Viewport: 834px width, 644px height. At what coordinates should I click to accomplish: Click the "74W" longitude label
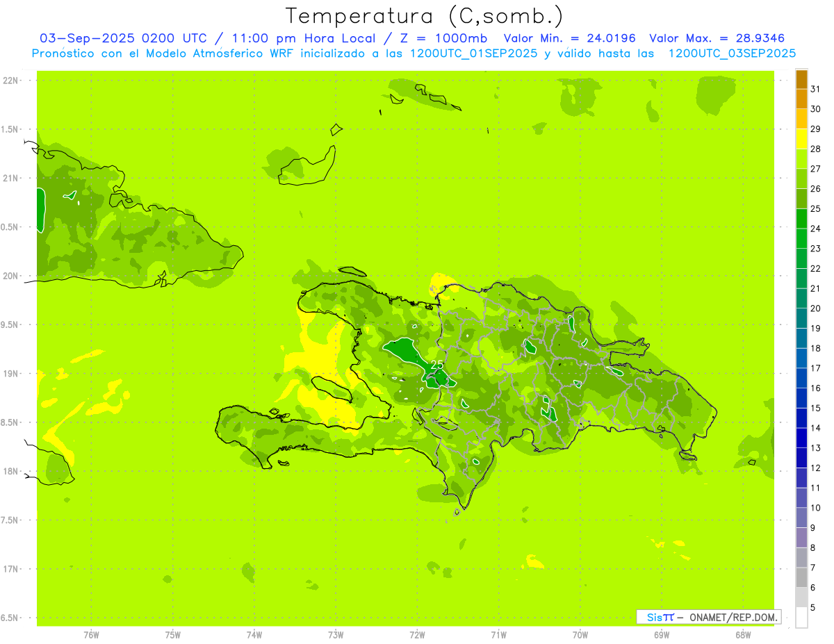[254, 634]
